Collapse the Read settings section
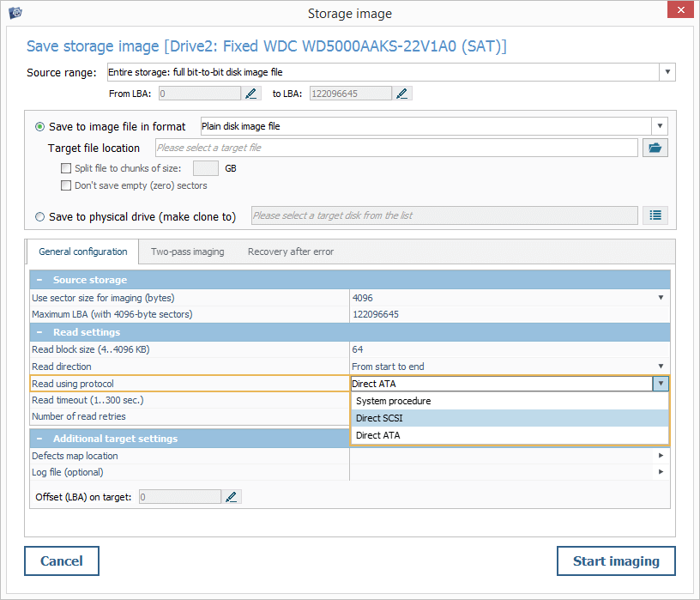The width and height of the screenshot is (700, 600). (39, 332)
